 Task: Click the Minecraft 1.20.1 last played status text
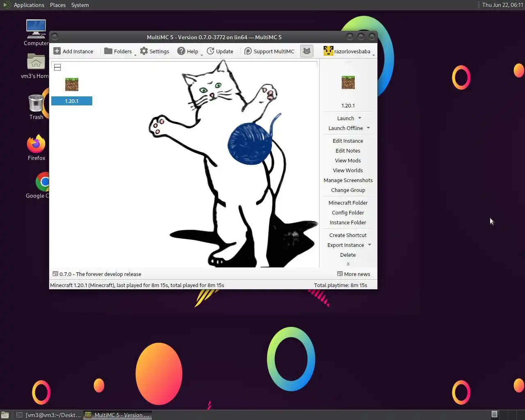click(137, 285)
